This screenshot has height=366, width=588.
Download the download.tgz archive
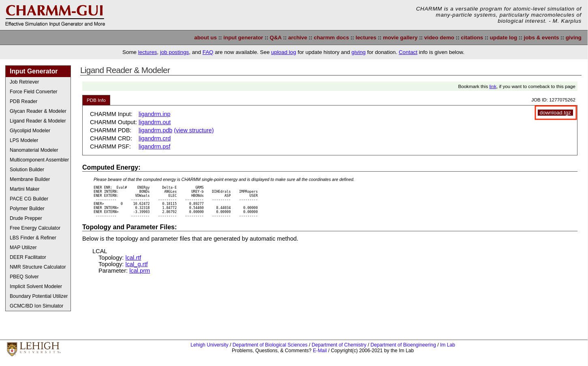(x=555, y=113)
